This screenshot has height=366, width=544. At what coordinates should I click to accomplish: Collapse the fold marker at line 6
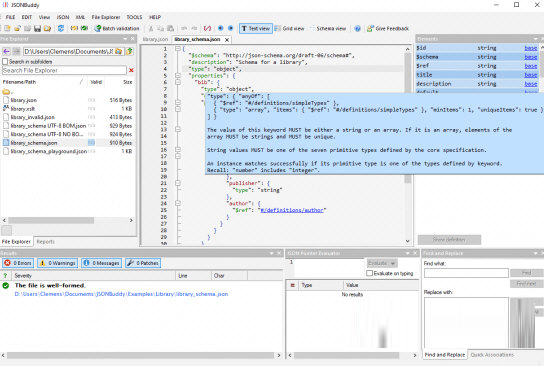[178, 82]
